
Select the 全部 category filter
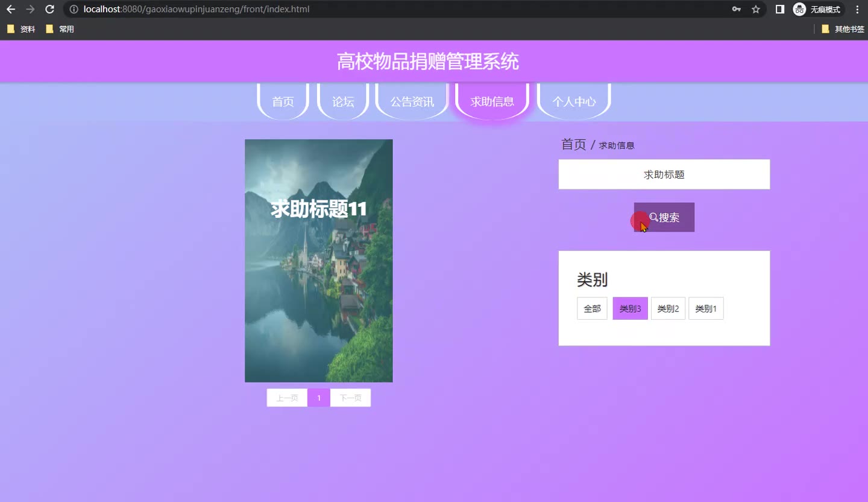[x=592, y=308]
